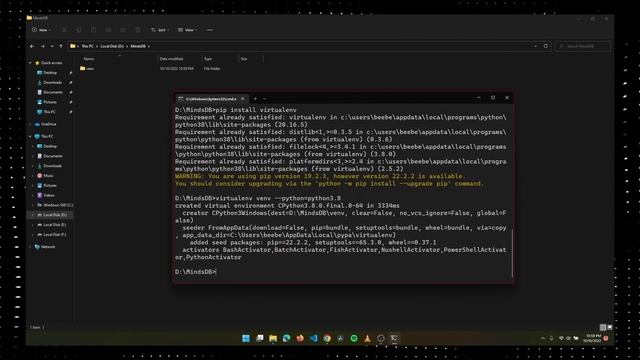Click Local Disk (D:) in address breadcrumb
The image size is (640, 360).
pyautogui.click(x=112, y=46)
